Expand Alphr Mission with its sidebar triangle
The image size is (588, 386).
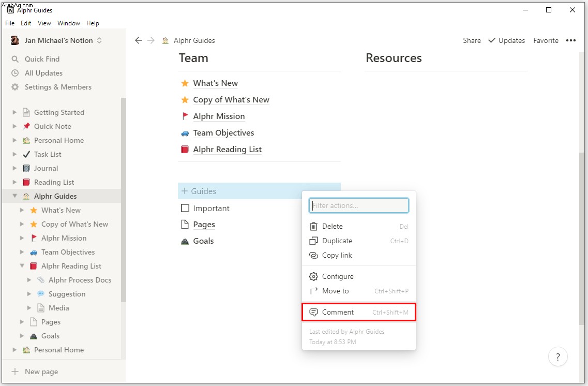(22, 238)
